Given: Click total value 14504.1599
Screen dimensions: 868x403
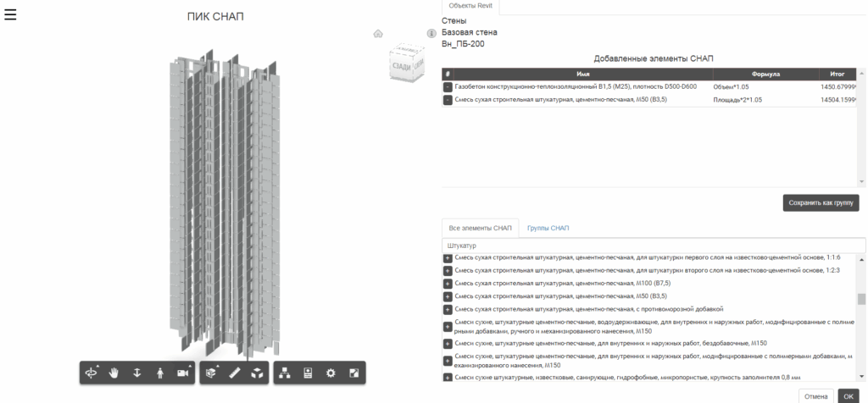Looking at the screenshot, I should click(838, 100).
